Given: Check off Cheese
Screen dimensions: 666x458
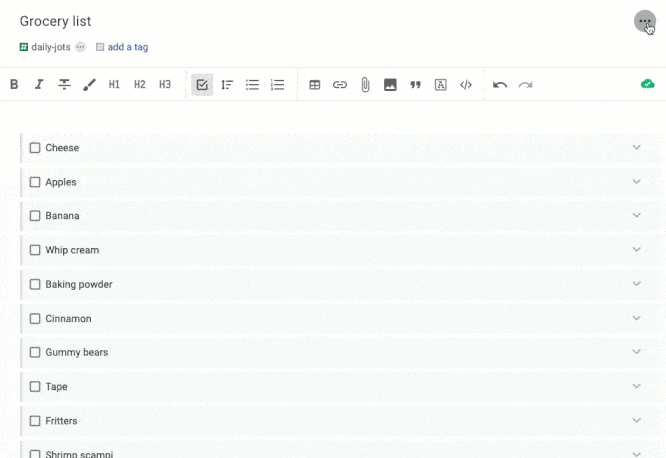Looking at the screenshot, I should coord(35,148).
